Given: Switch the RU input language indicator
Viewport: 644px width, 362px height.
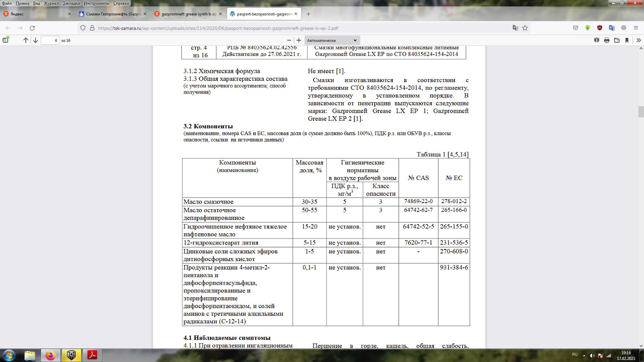Looking at the screenshot, I should click(575, 355).
